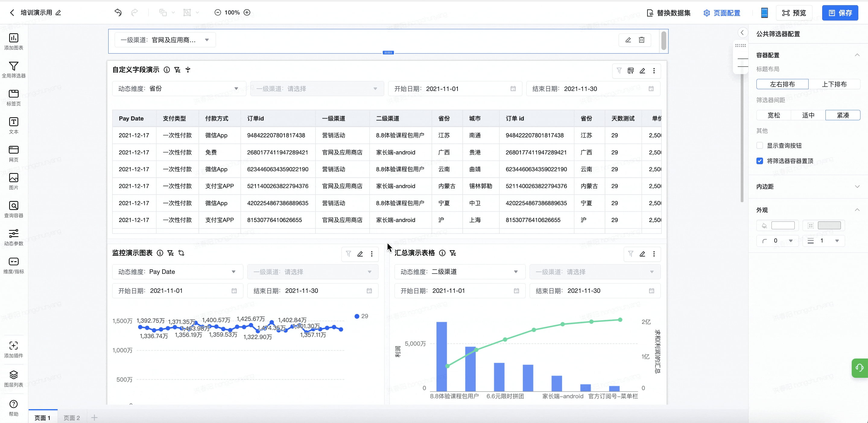This screenshot has width=868, height=423.
Task: Add a 图片 component
Action: pos(14,181)
